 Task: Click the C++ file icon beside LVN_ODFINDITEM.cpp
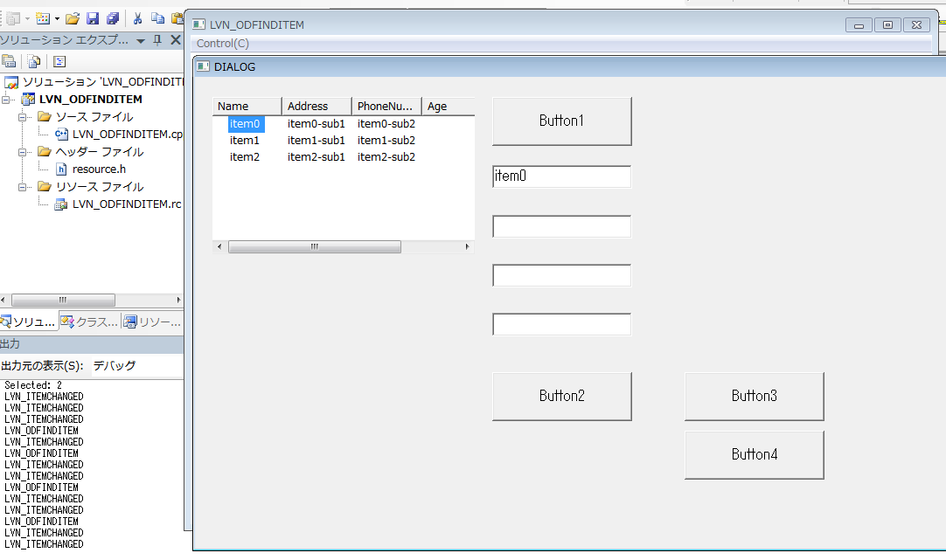[x=61, y=135]
